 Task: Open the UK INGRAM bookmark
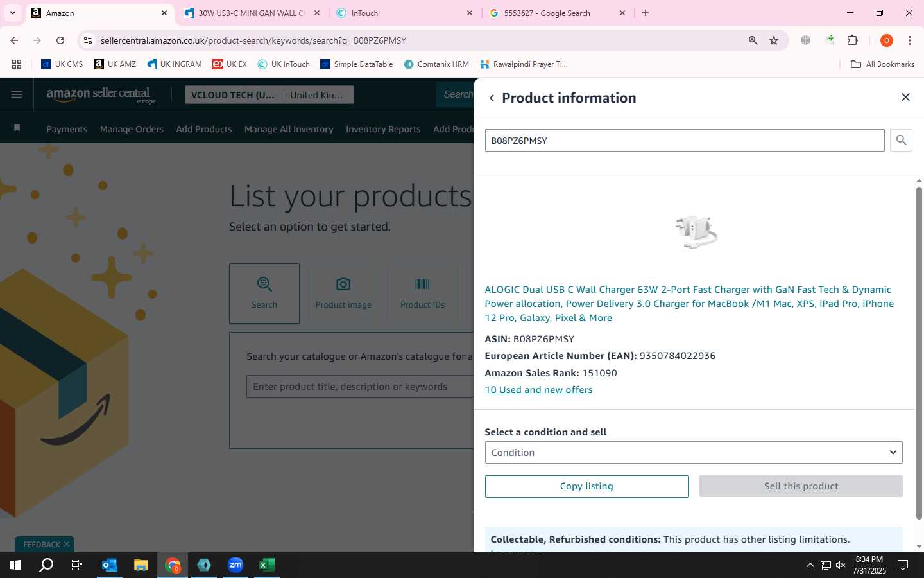174,64
